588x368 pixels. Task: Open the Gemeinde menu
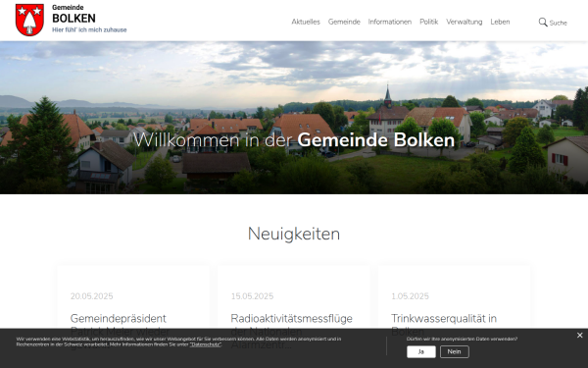click(344, 22)
